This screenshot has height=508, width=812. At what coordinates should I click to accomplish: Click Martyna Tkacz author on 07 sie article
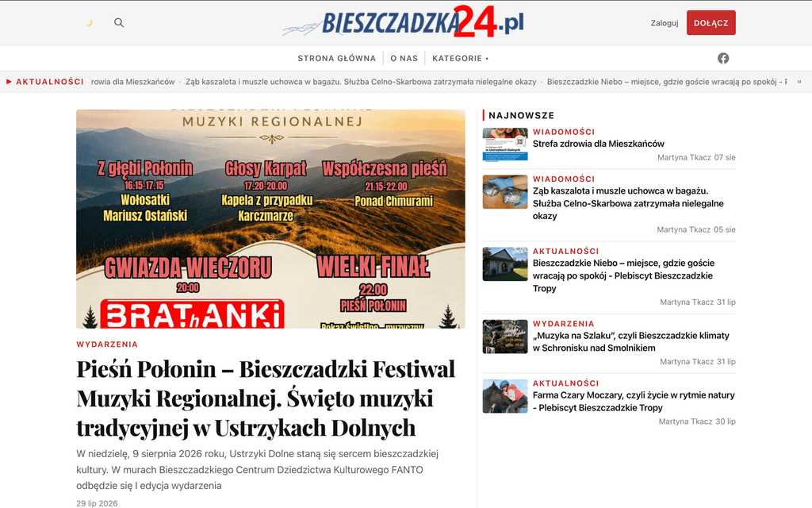(x=684, y=158)
